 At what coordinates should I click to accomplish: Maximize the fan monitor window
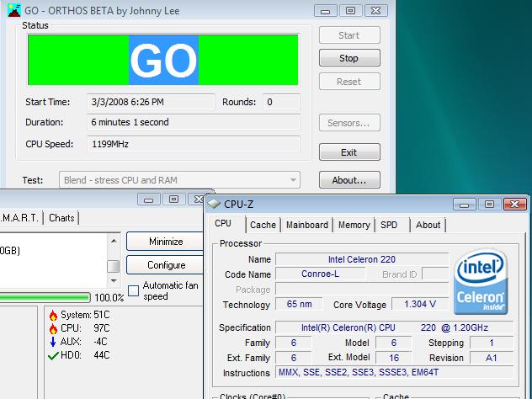pyautogui.click(x=173, y=199)
